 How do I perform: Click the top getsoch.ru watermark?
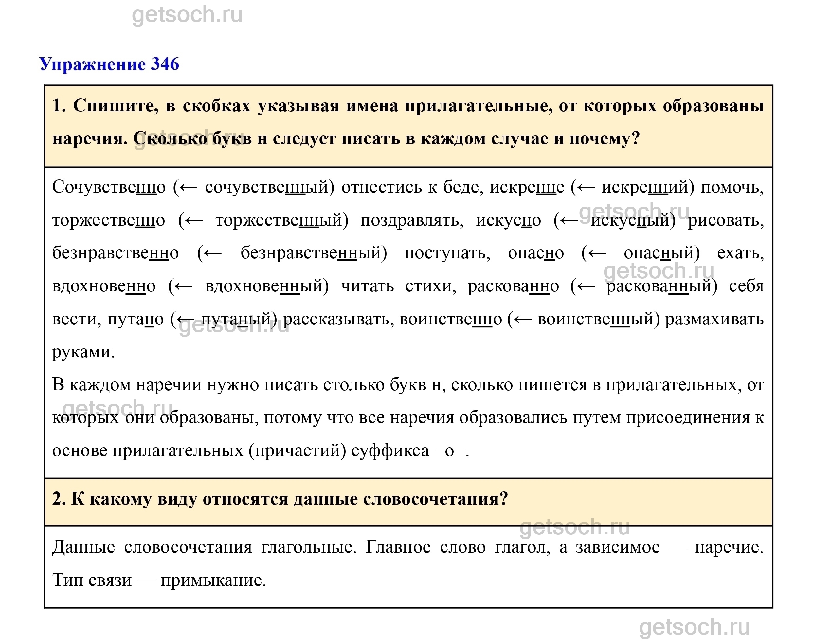187,15
